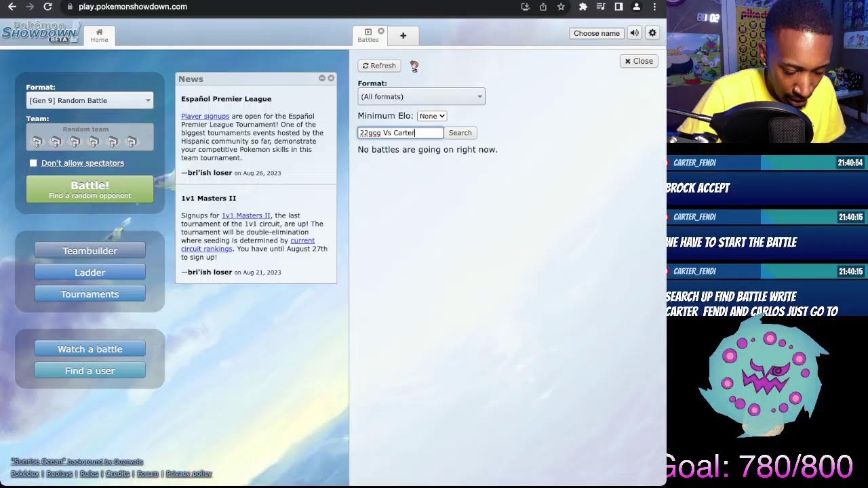868x488 pixels.
Task: Open the Privacy policy footer link
Action: pyautogui.click(x=189, y=474)
